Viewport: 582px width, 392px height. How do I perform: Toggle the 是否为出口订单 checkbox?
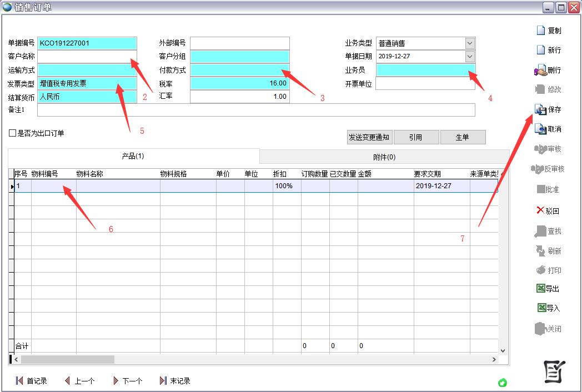click(x=12, y=133)
